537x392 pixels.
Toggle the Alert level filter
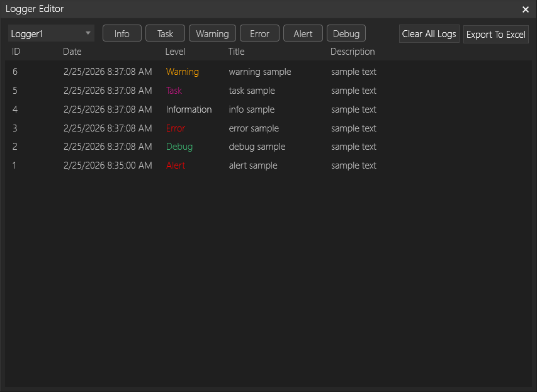pos(303,33)
